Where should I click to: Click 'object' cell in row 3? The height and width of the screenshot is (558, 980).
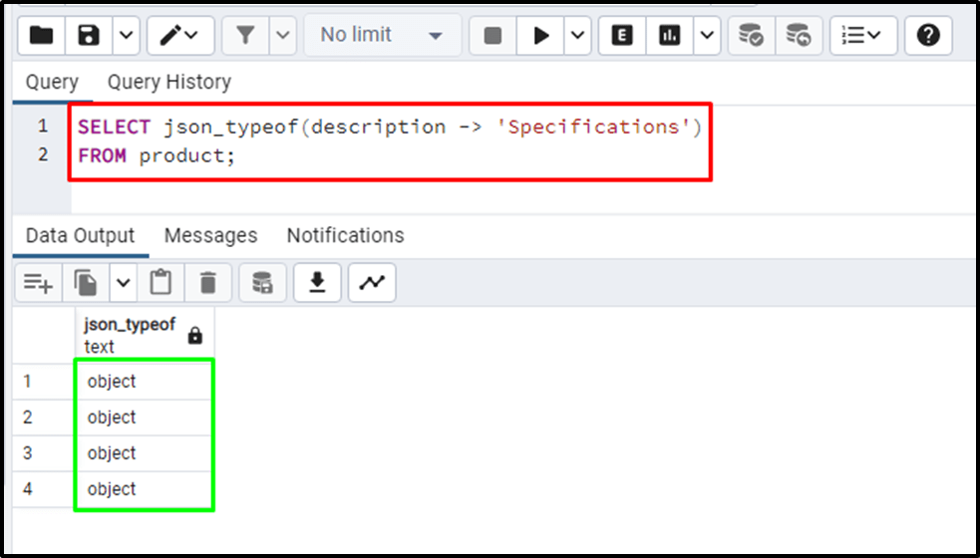[144, 453]
